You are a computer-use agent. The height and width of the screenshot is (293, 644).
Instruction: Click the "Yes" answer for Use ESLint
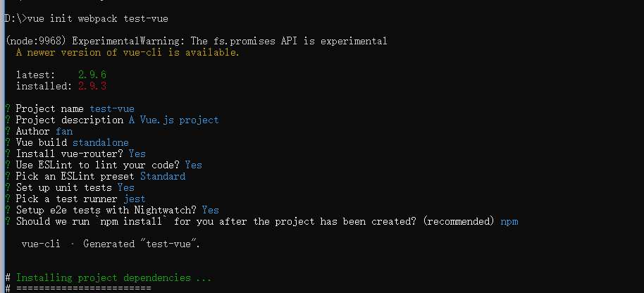(194, 165)
